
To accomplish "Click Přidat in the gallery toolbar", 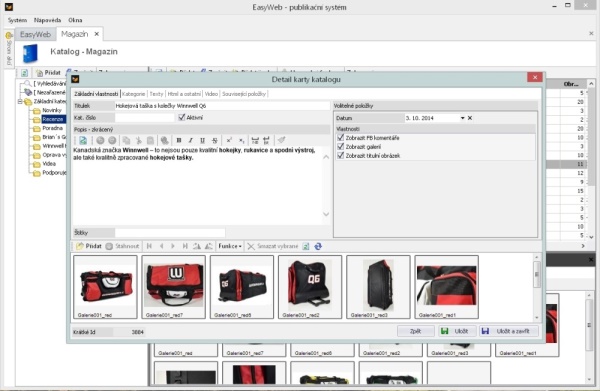I will [x=89, y=246].
